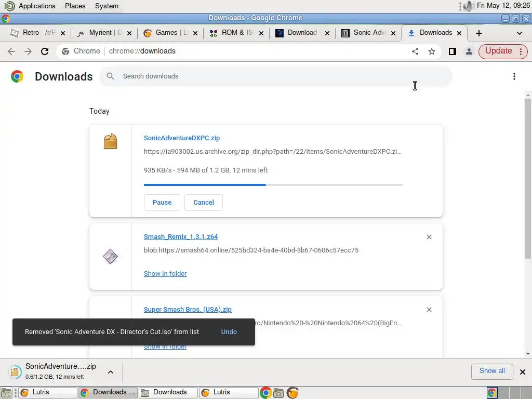Reload the downloads page

click(x=45, y=51)
